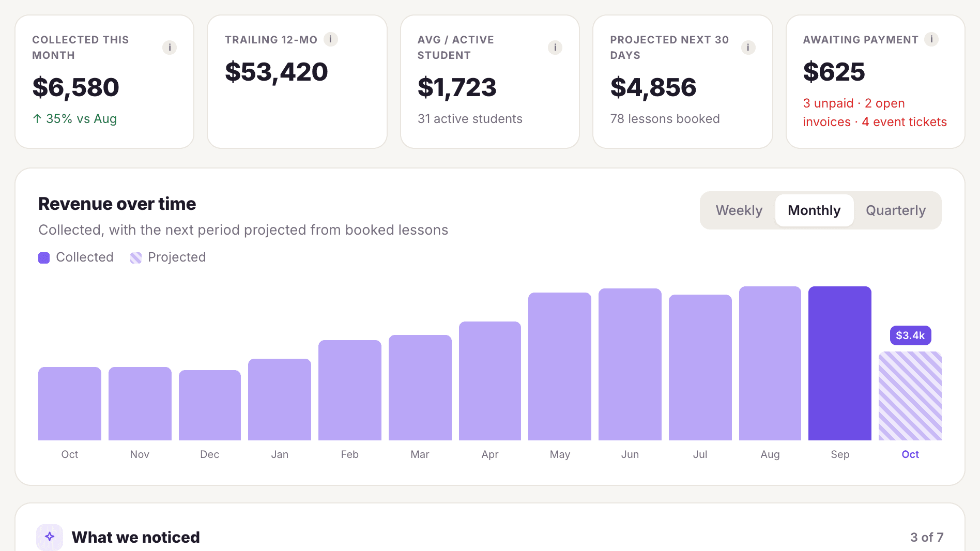Open info icon for Collected This Month

(x=170, y=48)
